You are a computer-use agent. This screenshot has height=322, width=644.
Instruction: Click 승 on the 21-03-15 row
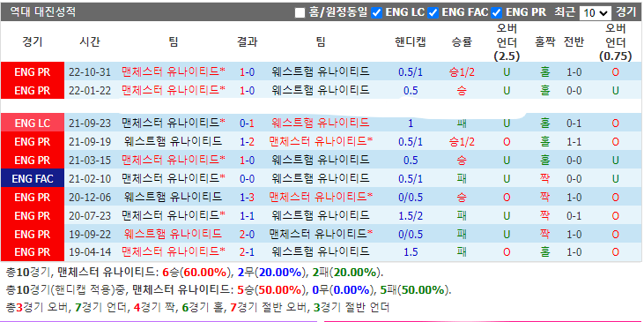pos(462,160)
